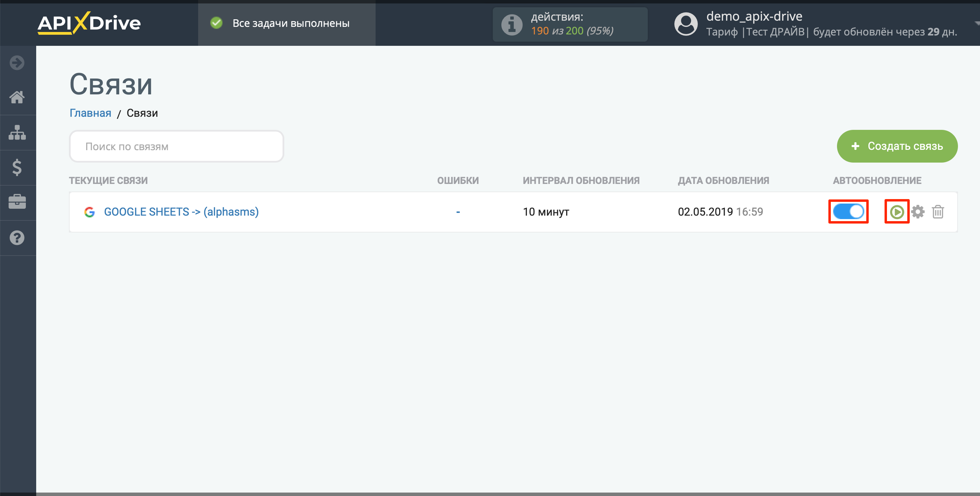Click the ТЕКУЩИЕ СВЯЗИ column header
Viewport: 980px width, 496px height.
click(108, 181)
